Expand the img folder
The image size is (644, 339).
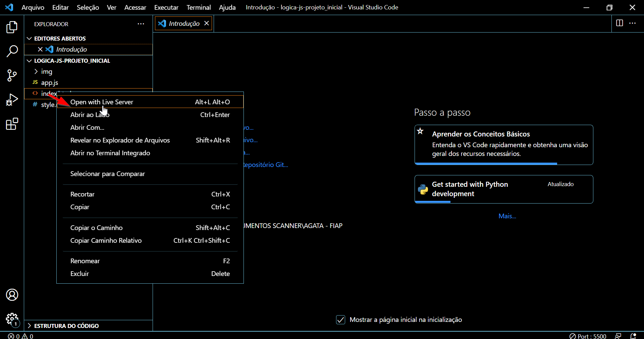89,71
